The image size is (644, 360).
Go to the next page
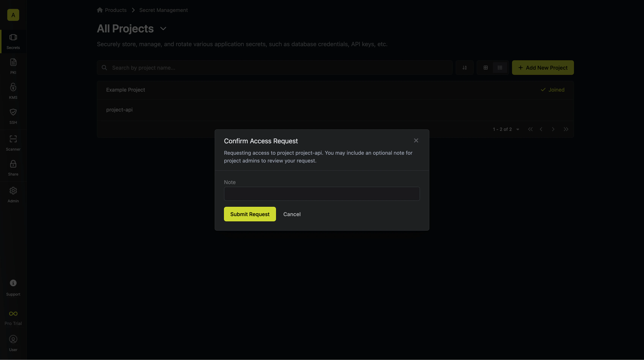(553, 129)
